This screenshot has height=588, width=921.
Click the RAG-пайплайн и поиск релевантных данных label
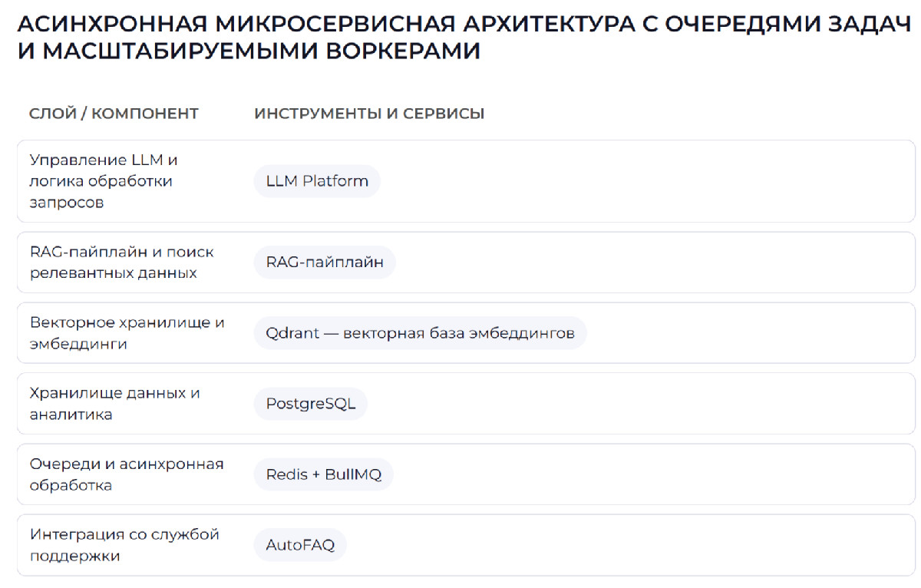coord(121,262)
